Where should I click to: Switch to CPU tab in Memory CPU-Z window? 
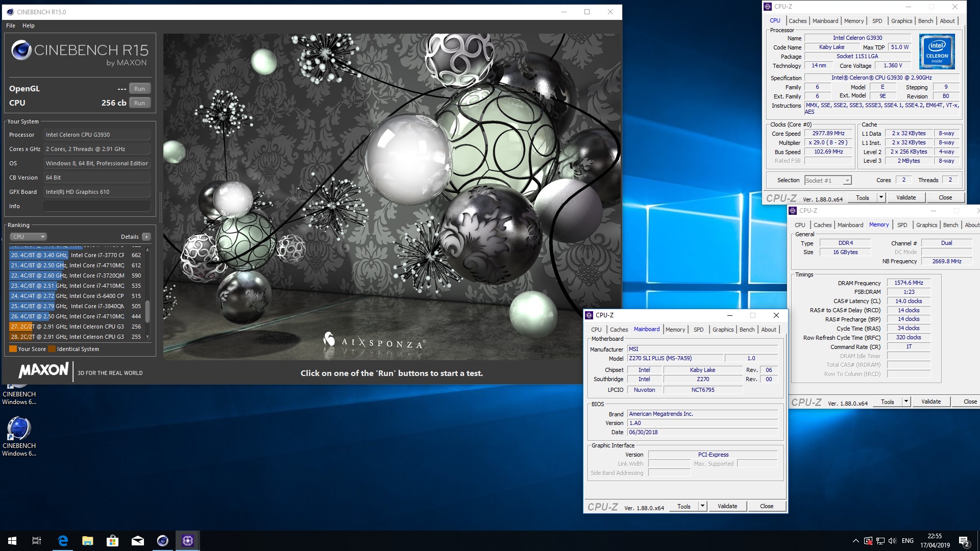pyautogui.click(x=800, y=225)
